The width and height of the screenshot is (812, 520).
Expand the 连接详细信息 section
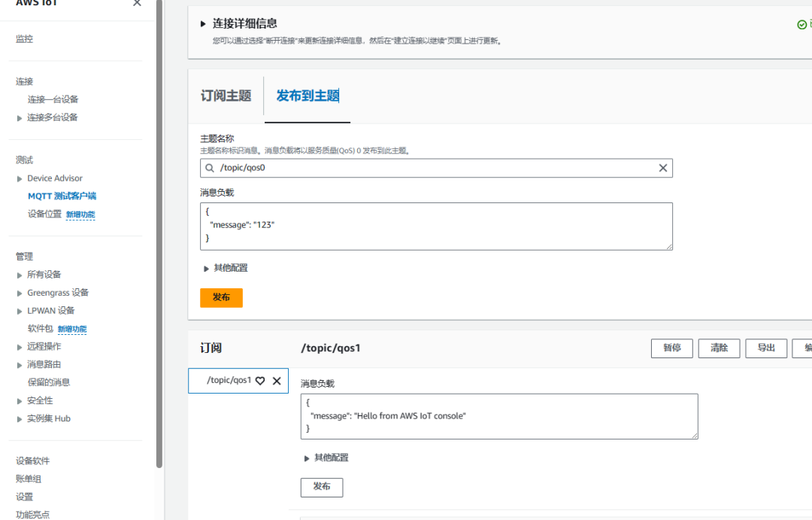pos(203,23)
